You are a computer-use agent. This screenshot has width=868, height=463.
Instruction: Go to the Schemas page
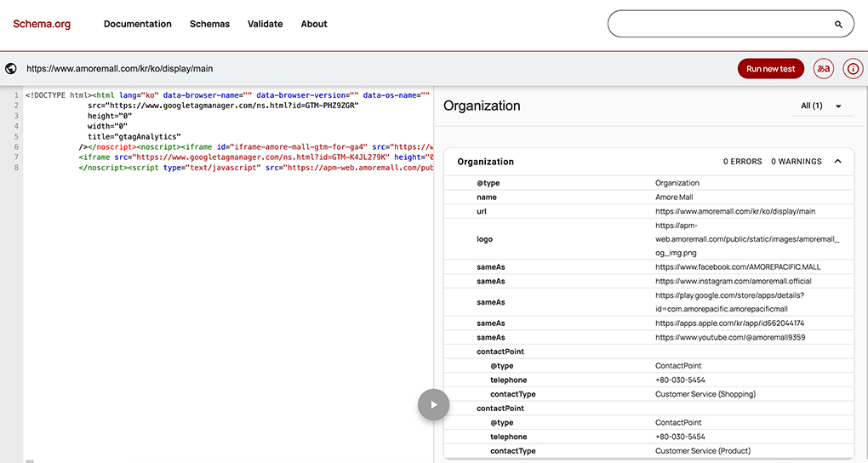tap(209, 24)
